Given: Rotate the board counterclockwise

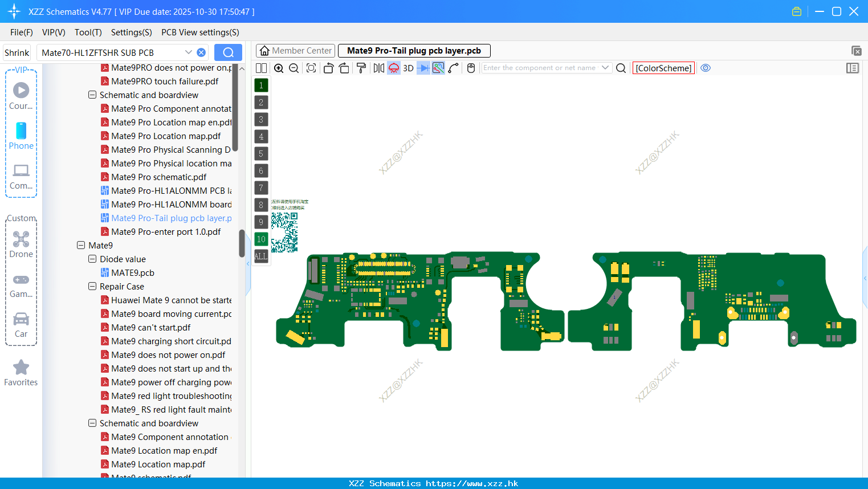Looking at the screenshot, I should point(328,68).
